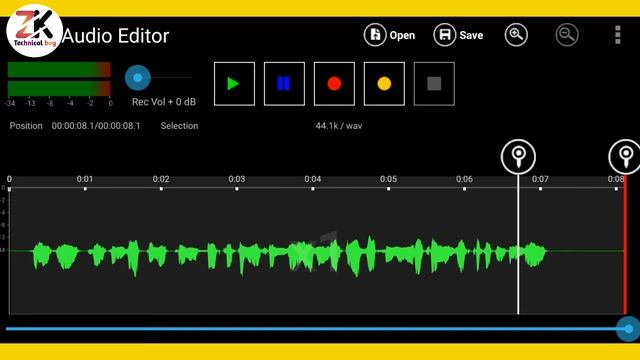Start recording with the red record button
This screenshot has height=360, width=640.
click(334, 84)
